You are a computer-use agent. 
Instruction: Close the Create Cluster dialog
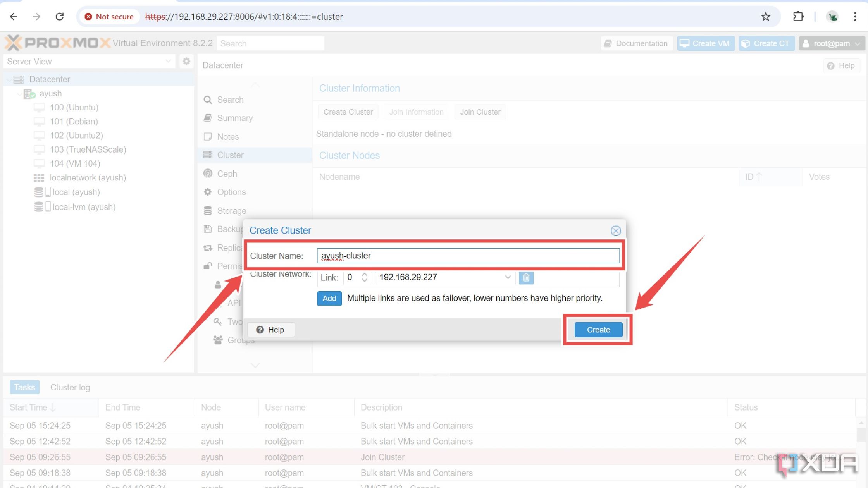tap(616, 231)
